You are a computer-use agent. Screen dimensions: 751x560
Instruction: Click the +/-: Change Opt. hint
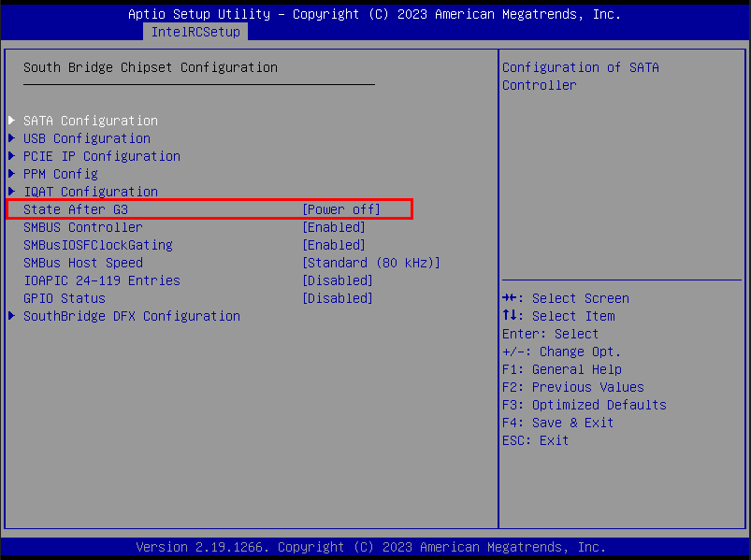coord(561,352)
